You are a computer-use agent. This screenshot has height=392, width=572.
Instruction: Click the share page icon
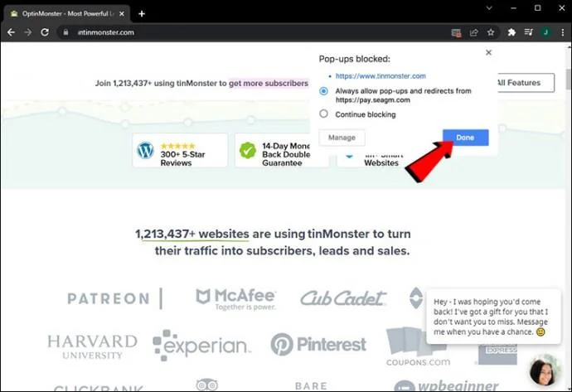473,33
